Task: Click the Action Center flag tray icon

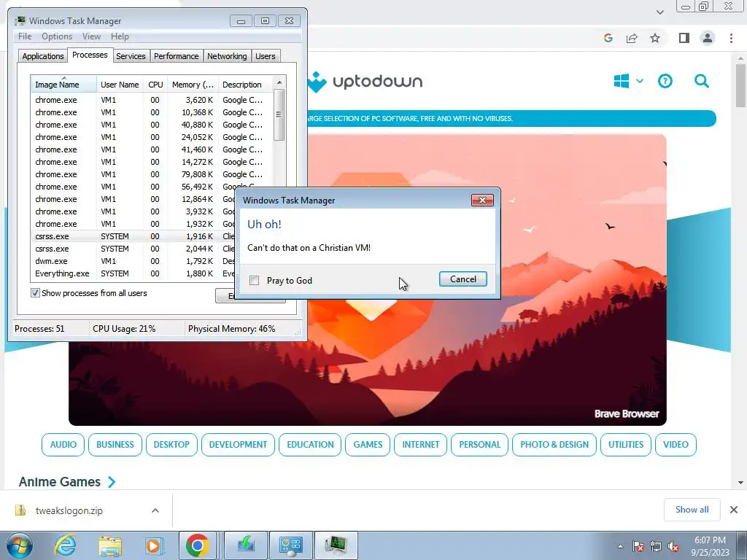Action: (x=638, y=547)
